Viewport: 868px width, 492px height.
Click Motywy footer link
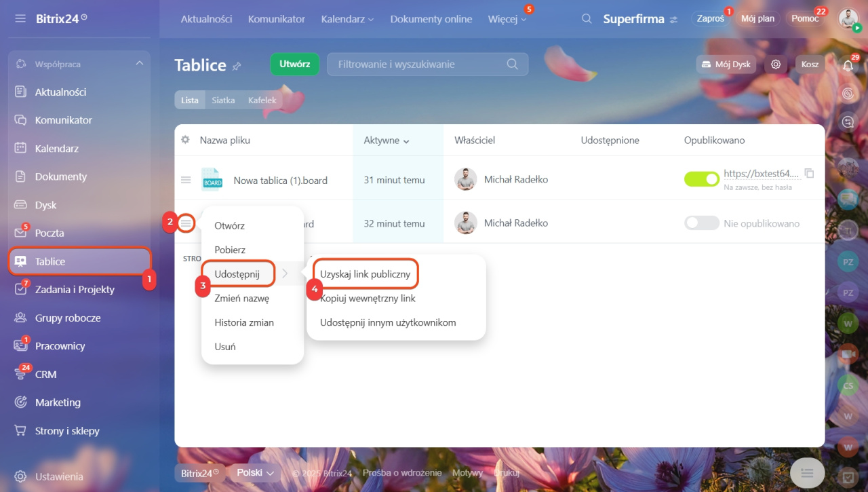click(467, 473)
